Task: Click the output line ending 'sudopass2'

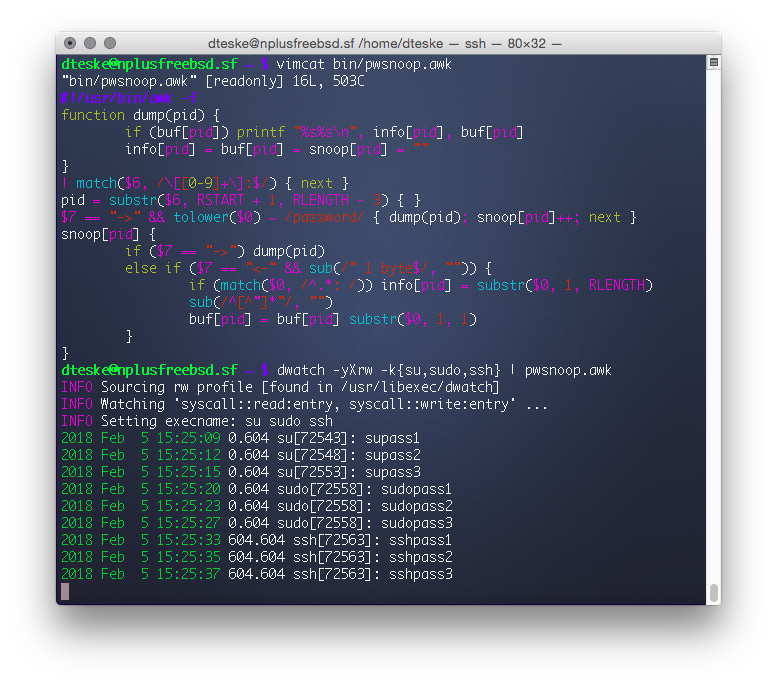Action: click(x=257, y=506)
